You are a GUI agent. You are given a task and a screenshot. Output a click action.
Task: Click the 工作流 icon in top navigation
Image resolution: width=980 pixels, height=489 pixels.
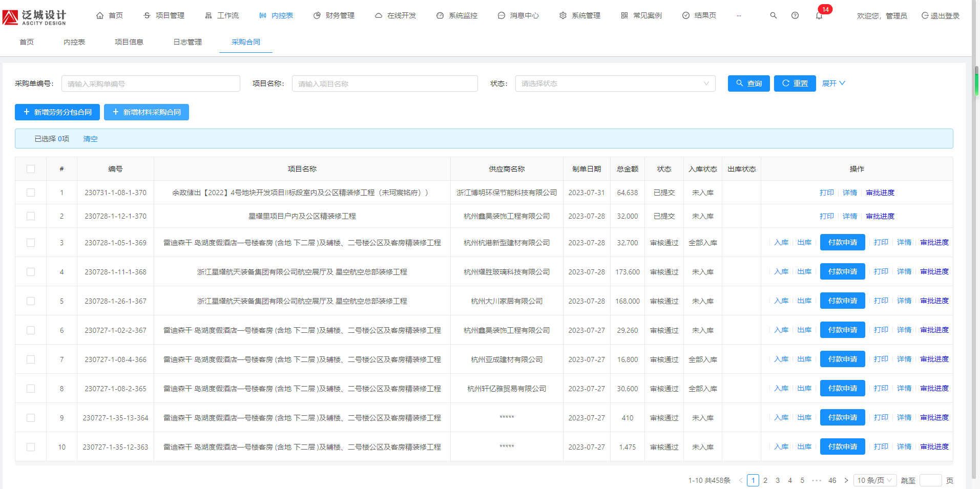[x=208, y=15]
